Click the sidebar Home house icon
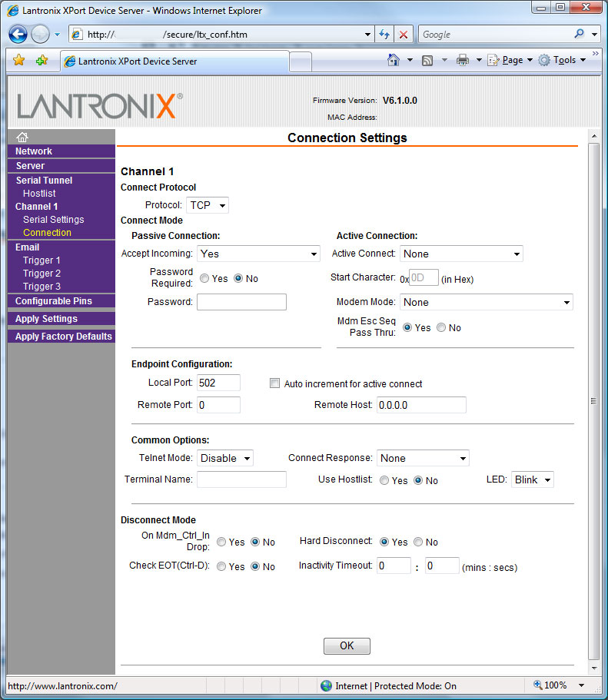608x700 pixels. 22,137
